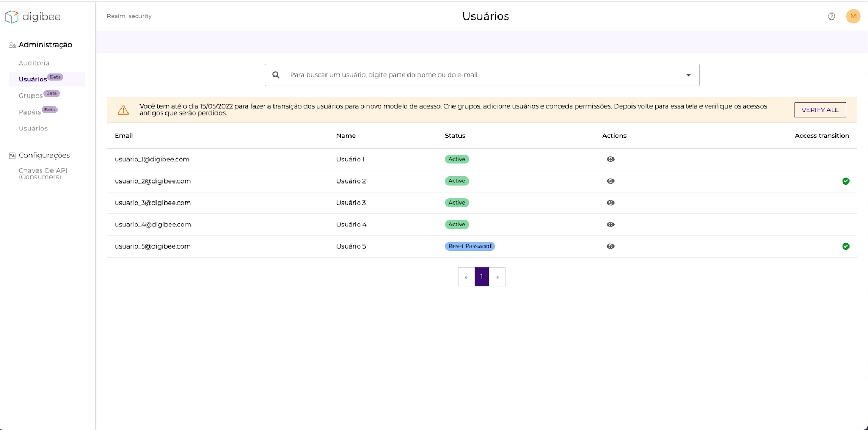Screen dimensions: 868x430
Task: Click the search magnifier icon
Action: coord(276,75)
